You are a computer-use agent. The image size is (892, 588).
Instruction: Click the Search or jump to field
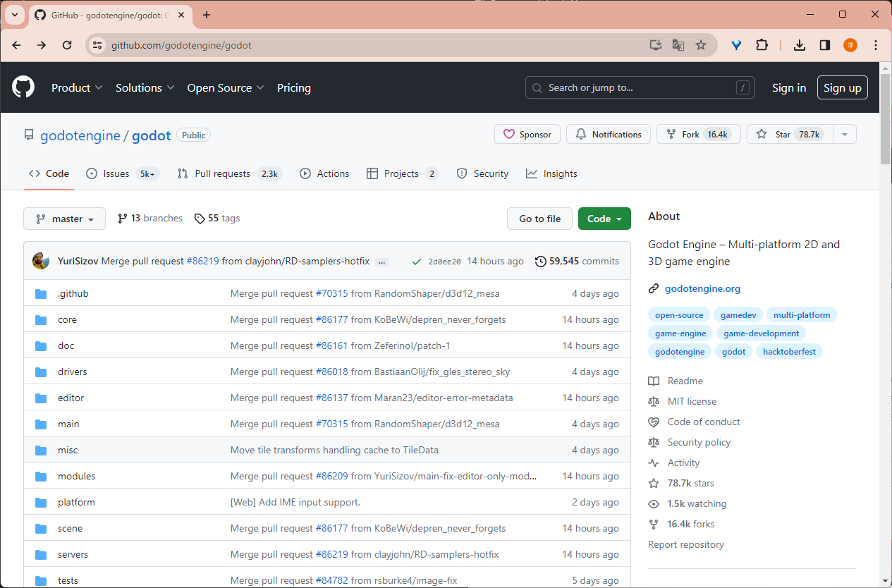(640, 87)
